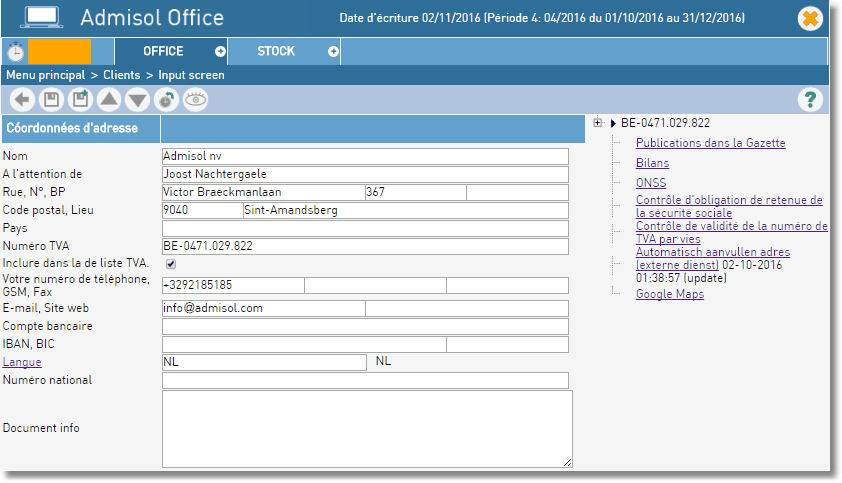Click the empty IBAN field
842x483 pixels.
click(x=304, y=344)
